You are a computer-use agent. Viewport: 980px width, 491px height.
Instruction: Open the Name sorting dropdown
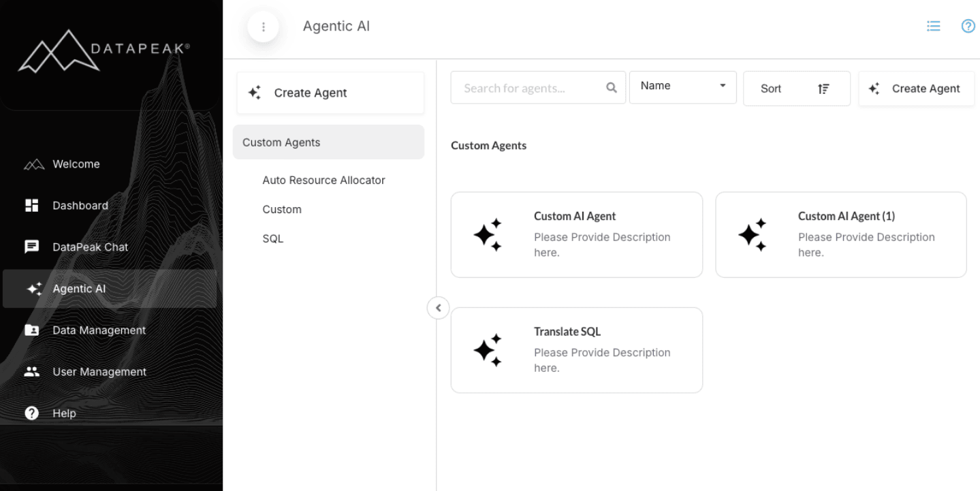tap(682, 87)
